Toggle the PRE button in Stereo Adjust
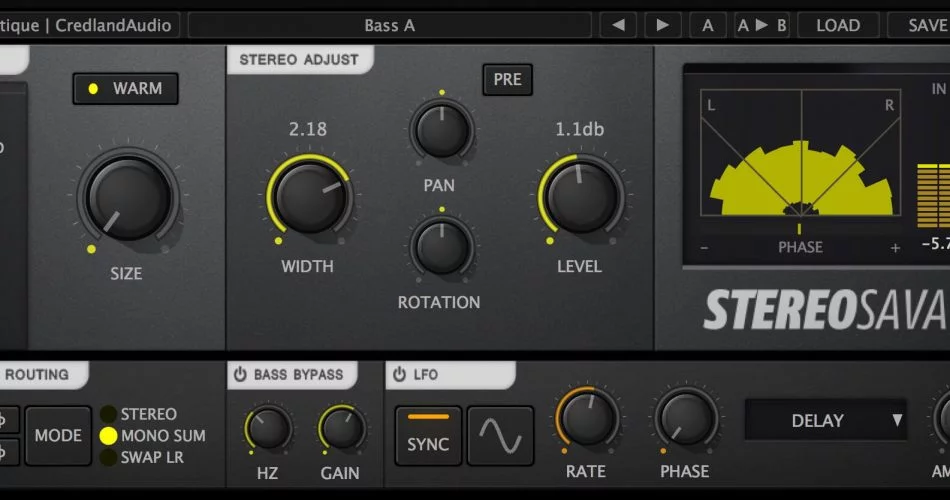The height and width of the screenshot is (500, 950). click(507, 79)
